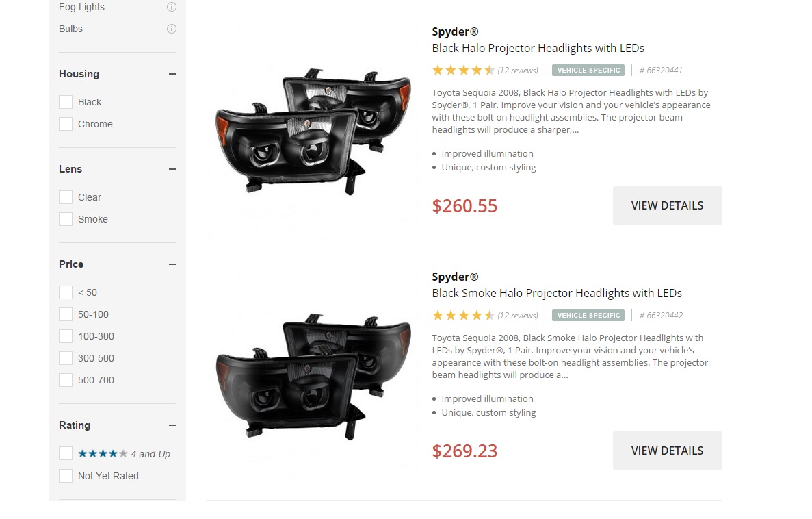Click Vehicle Specific badge on second product
The image size is (812, 519).
pyautogui.click(x=588, y=315)
